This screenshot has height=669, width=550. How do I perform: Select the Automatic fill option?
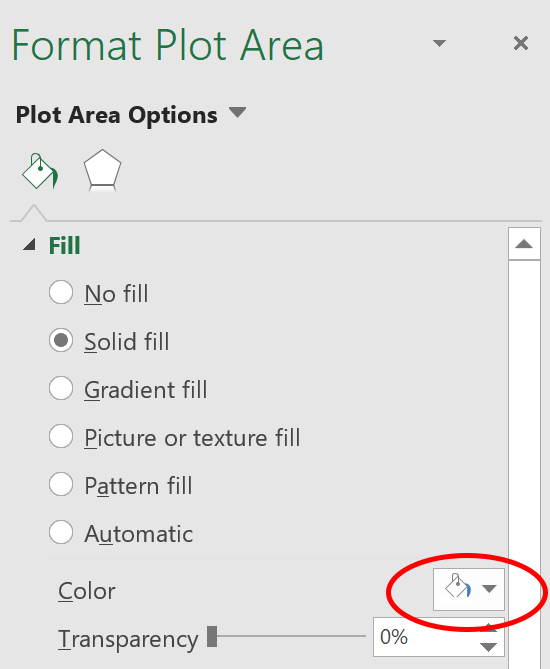click(121, 533)
